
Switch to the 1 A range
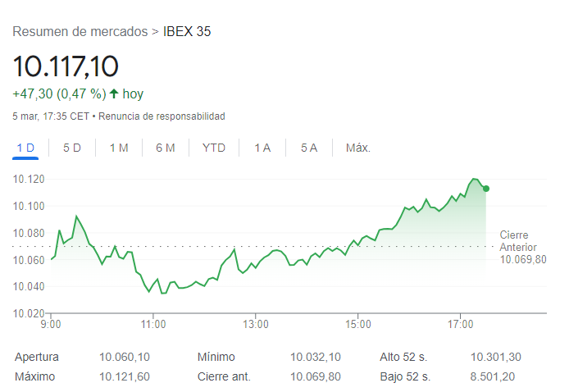click(x=262, y=148)
